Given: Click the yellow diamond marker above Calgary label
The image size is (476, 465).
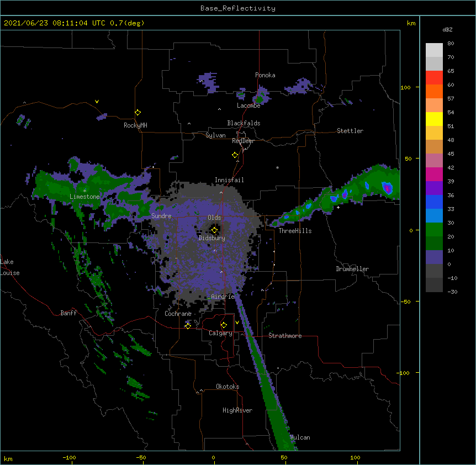Looking at the screenshot, I should (224, 325).
